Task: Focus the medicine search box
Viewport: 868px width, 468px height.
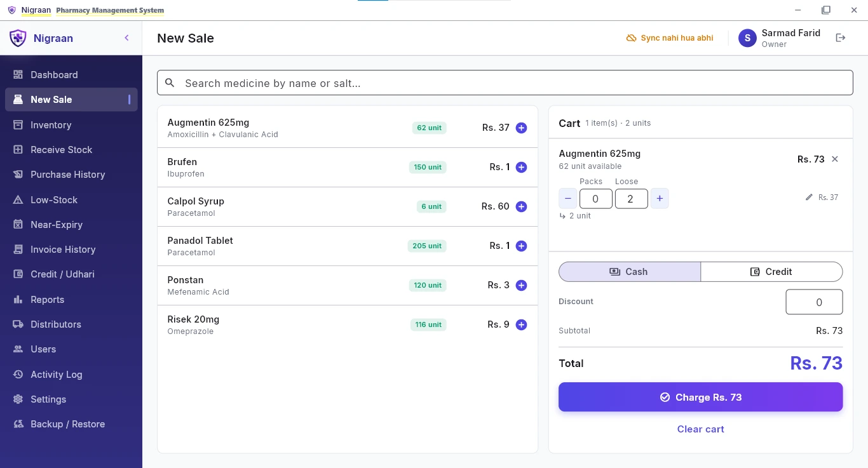Action: point(505,83)
